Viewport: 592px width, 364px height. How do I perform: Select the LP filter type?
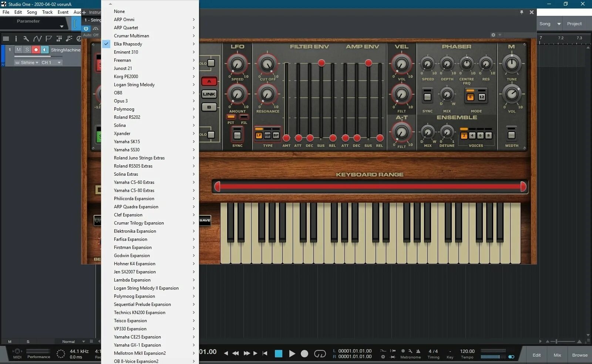tap(259, 135)
